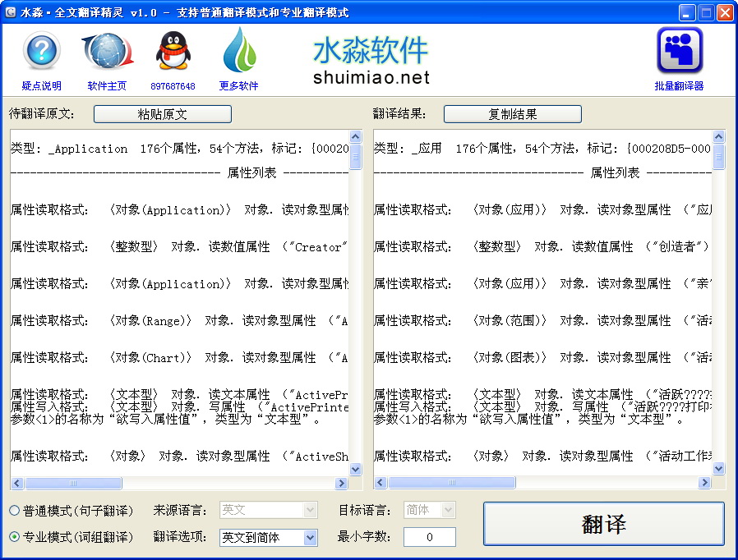Click the title bar application icon

(x=11, y=12)
